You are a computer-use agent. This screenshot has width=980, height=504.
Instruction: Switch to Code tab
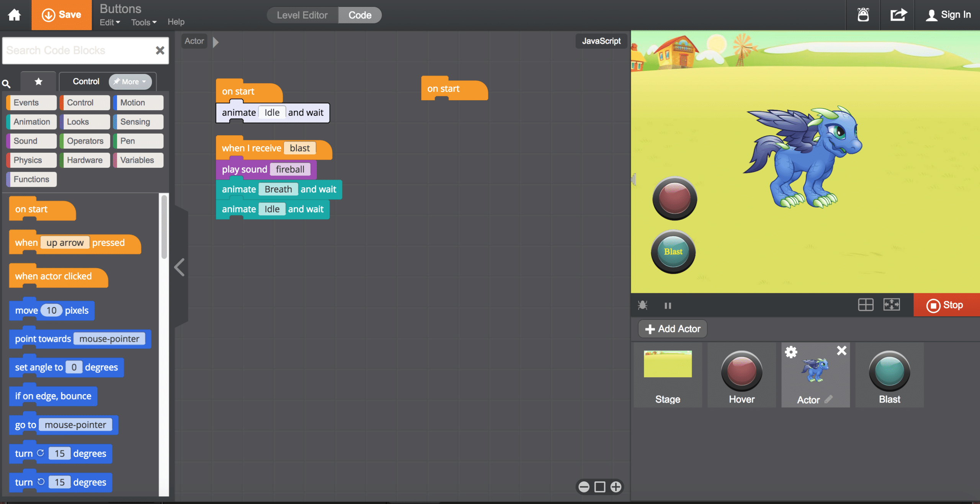pos(359,14)
